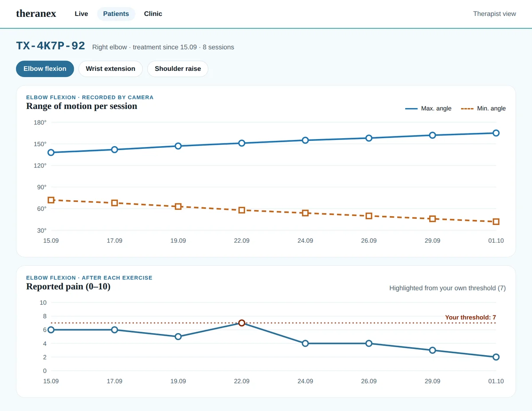Click max angle point for 19.09
532x411 pixels.
click(x=178, y=146)
